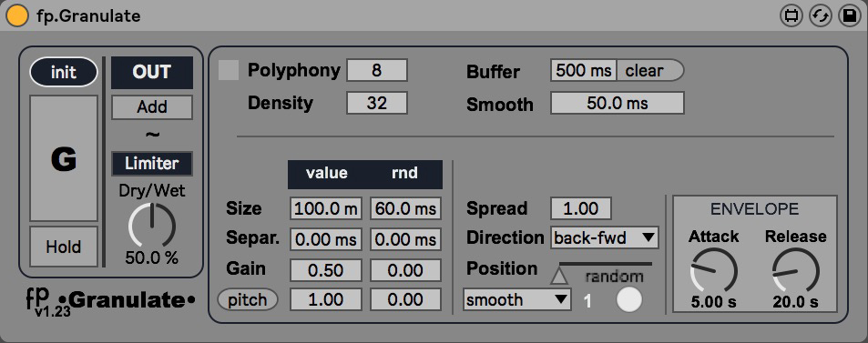Click the ENVELOPE section label

click(x=754, y=208)
